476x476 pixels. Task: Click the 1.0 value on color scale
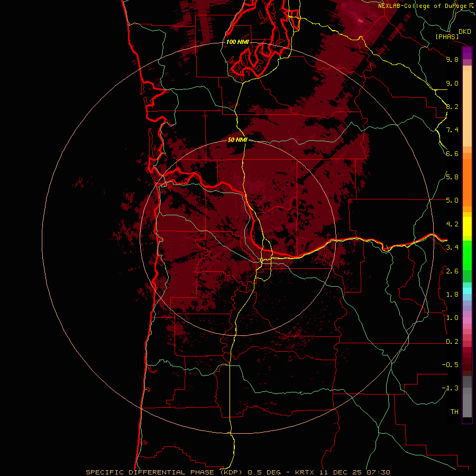point(452,318)
